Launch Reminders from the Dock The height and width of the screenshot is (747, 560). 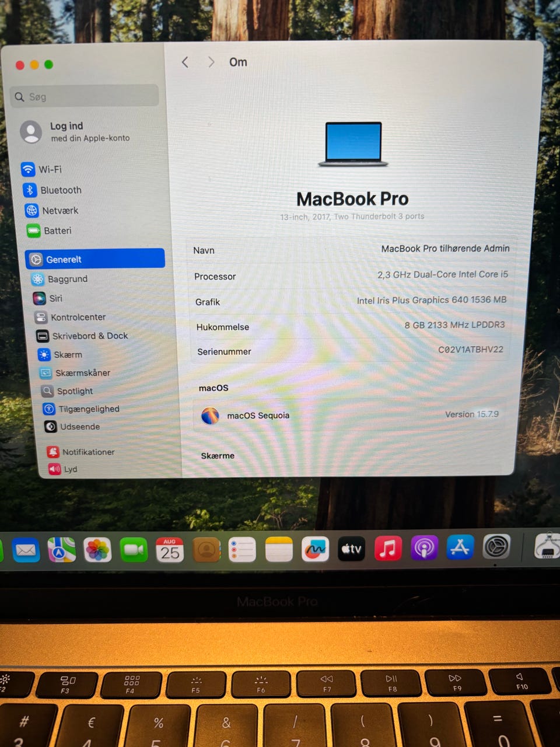tap(243, 550)
